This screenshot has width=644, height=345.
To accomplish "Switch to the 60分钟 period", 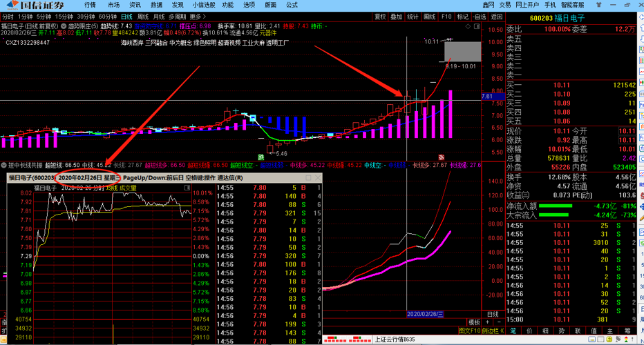I will (x=108, y=17).
